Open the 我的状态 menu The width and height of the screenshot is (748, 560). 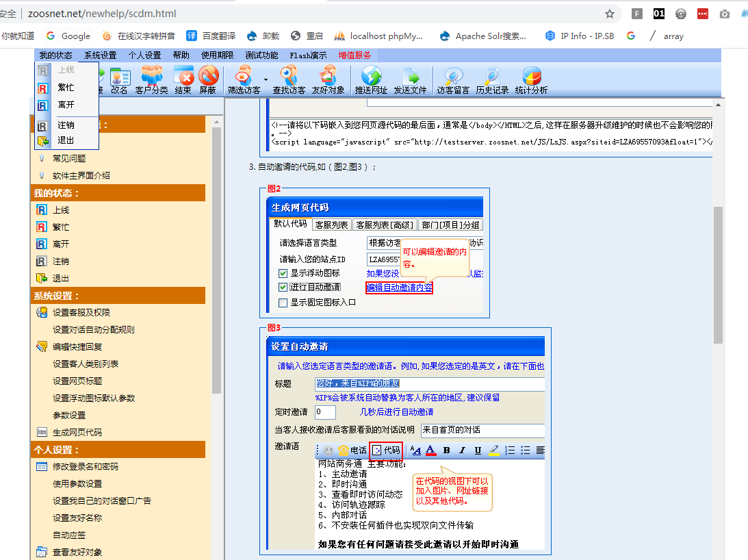56,55
